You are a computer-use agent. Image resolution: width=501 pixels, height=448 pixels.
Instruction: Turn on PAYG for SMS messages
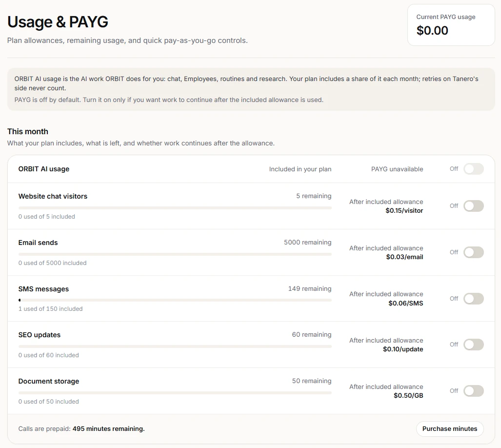point(474,299)
